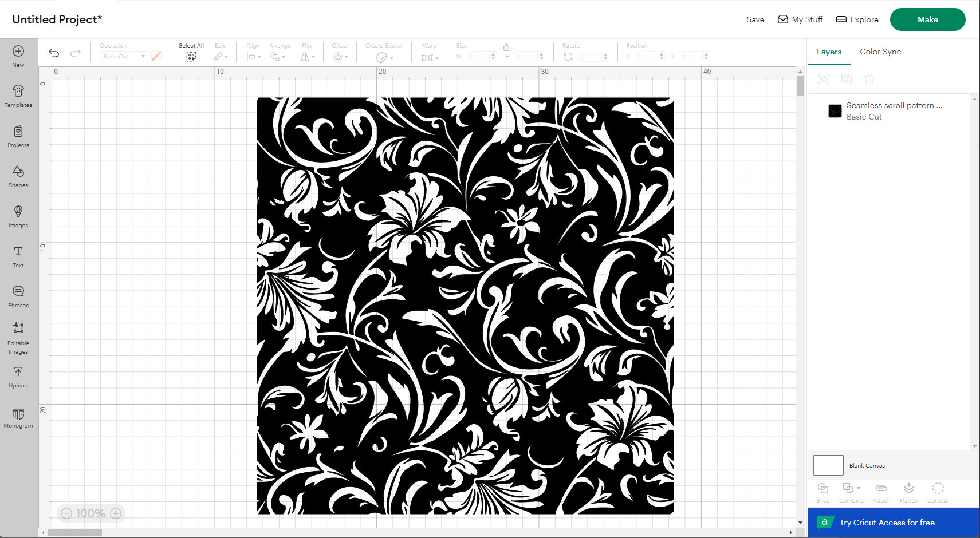Open the Templates section
This screenshot has width=980, height=538.
tap(18, 96)
